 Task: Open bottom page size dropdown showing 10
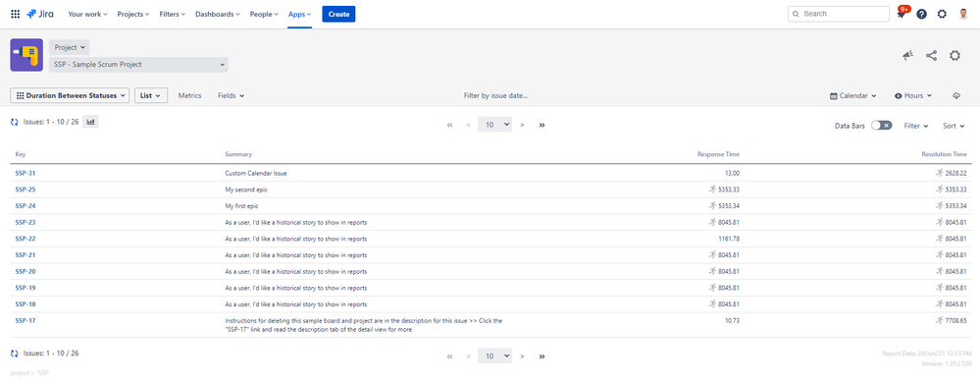495,356
